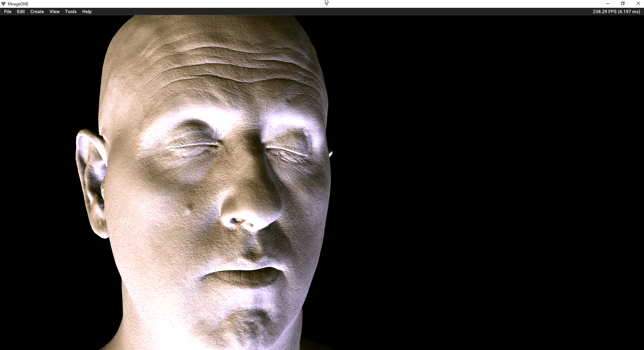Image resolution: width=644 pixels, height=350 pixels.
Task: Restore down the MirageONE window
Action: [x=623, y=4]
